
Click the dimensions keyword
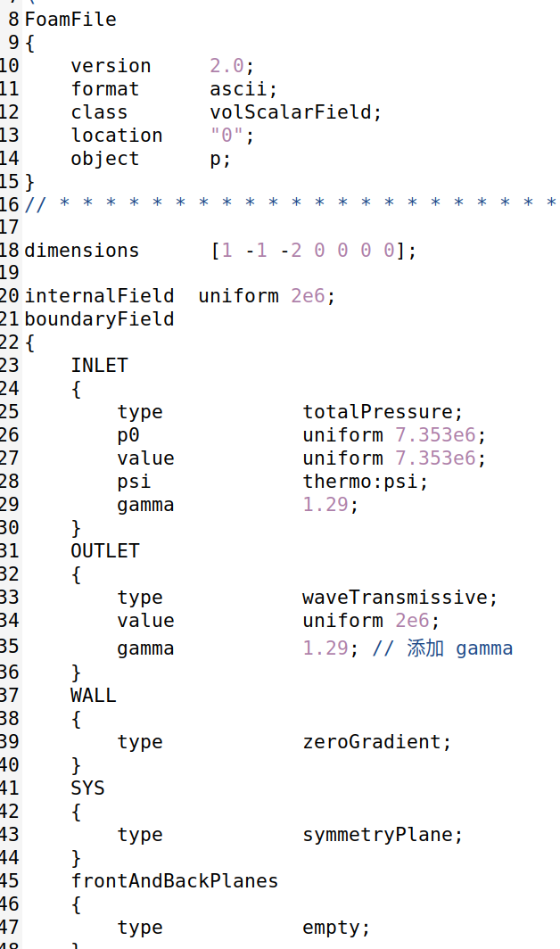point(82,251)
